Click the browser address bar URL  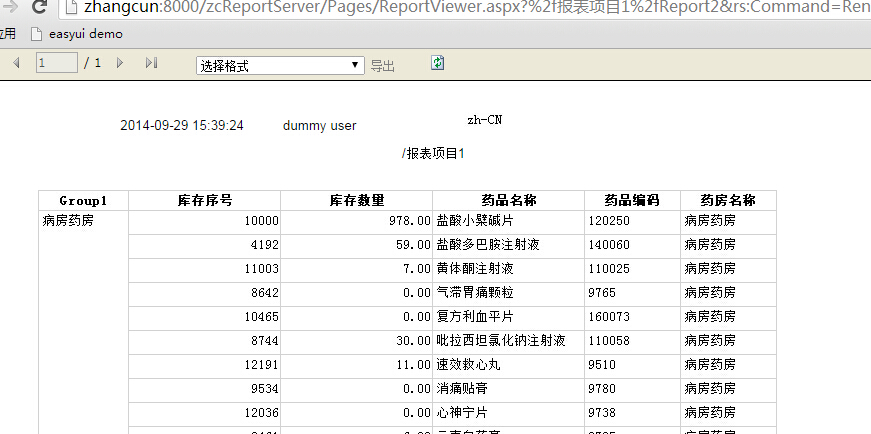(477, 7)
